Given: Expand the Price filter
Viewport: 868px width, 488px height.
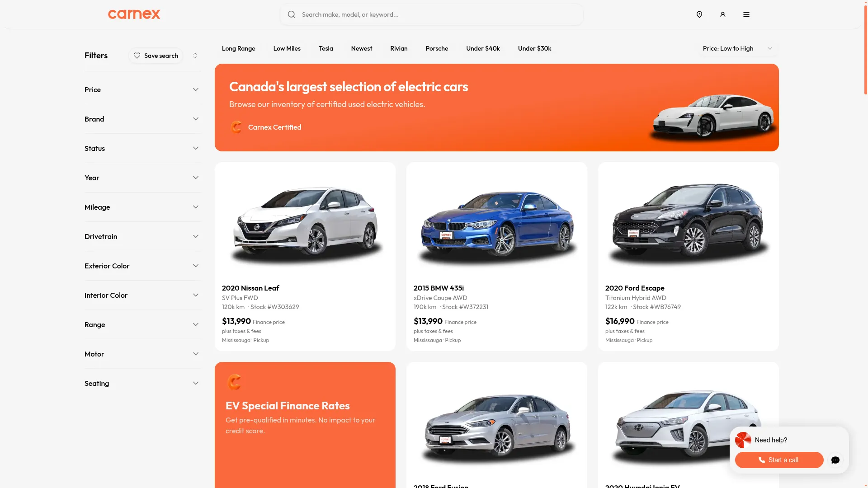Looking at the screenshot, I should click(142, 89).
